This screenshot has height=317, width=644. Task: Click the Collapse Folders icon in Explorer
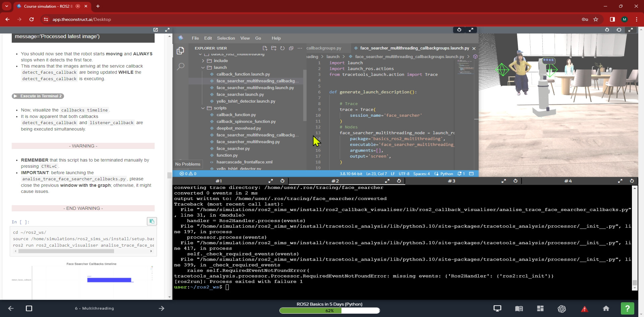[x=291, y=48]
